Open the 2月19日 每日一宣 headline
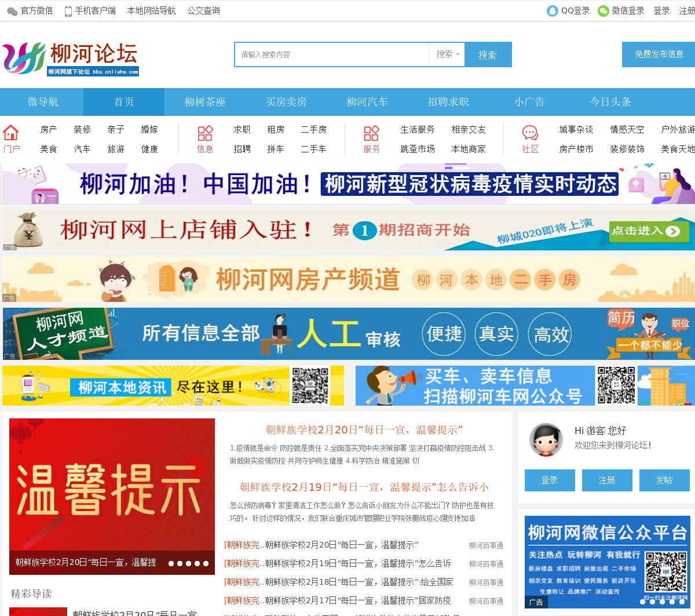 pyautogui.click(x=364, y=487)
